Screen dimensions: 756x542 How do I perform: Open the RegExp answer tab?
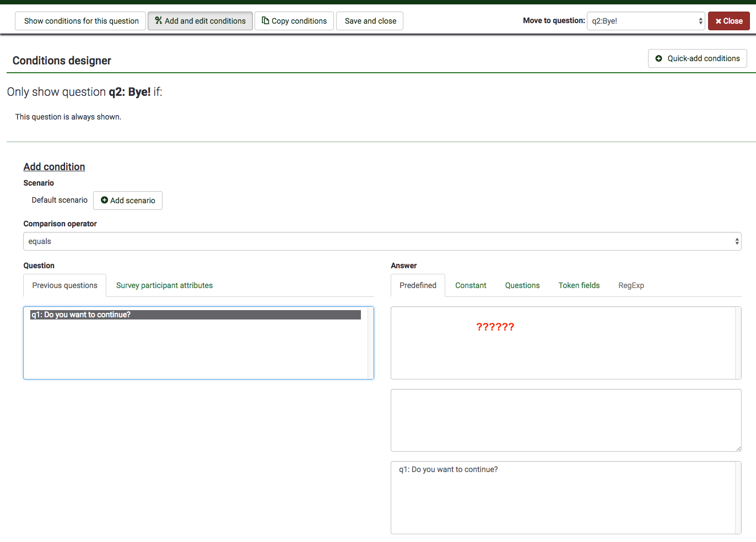[x=631, y=285]
